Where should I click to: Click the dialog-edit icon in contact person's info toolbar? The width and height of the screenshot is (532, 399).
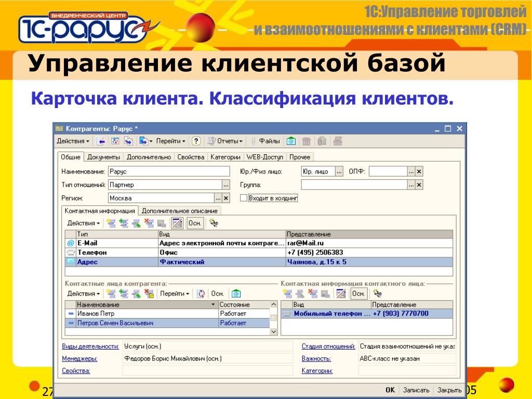(x=341, y=294)
